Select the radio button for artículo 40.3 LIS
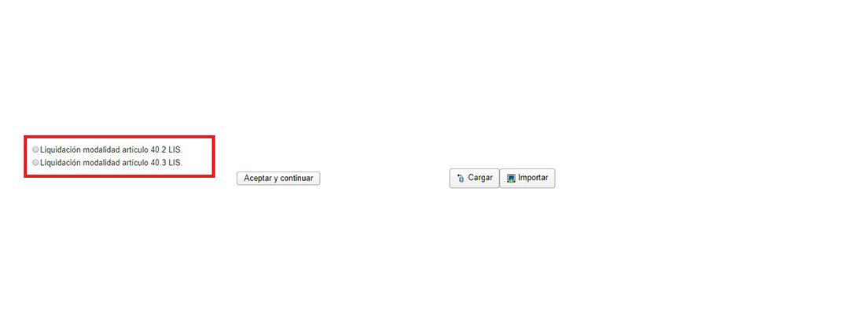868x321 pixels. pos(36,163)
